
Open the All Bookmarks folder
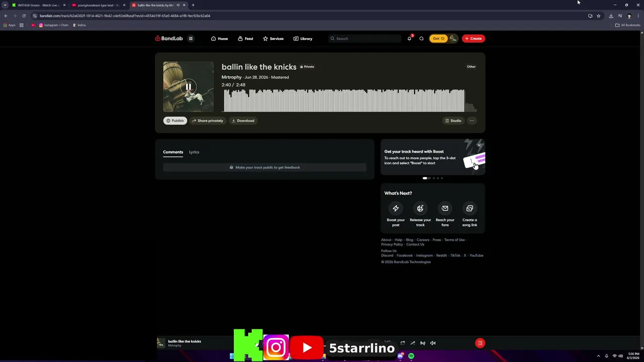(x=627, y=25)
